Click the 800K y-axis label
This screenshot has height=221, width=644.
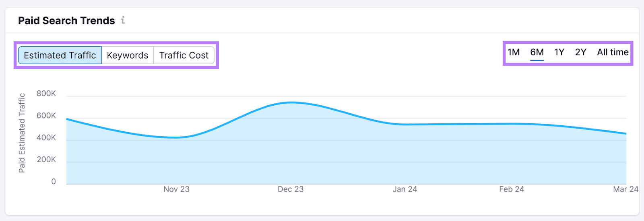(46, 94)
